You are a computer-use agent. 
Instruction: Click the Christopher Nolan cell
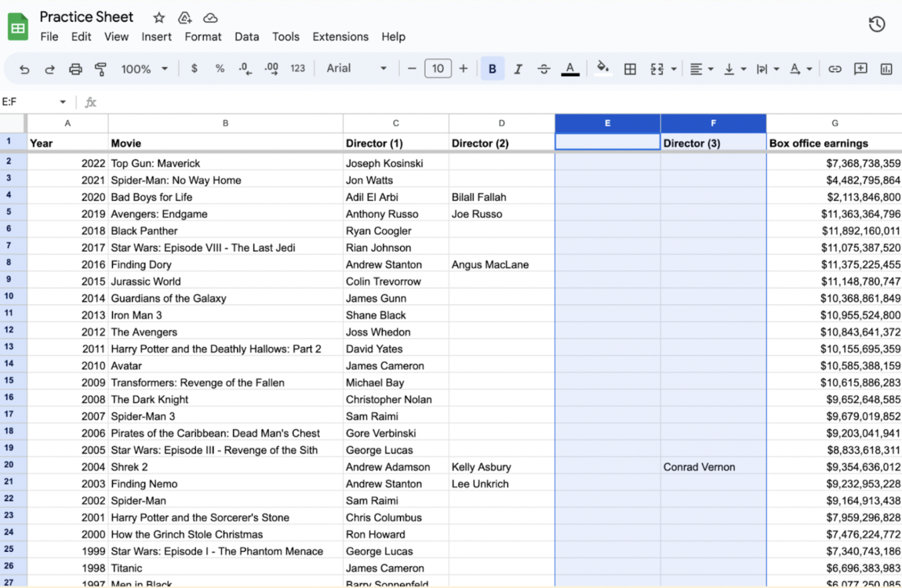[396, 400]
